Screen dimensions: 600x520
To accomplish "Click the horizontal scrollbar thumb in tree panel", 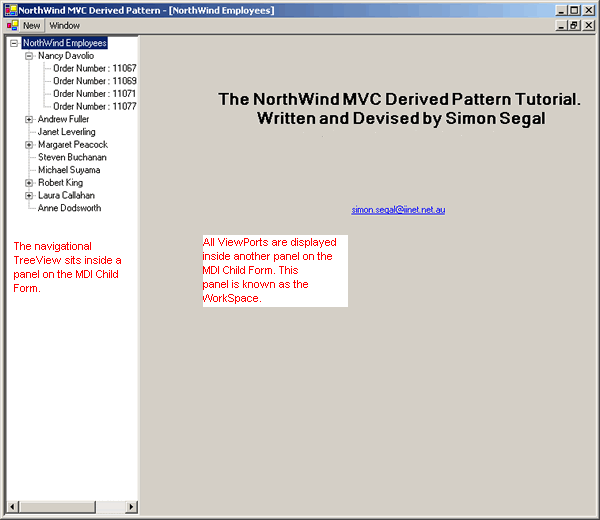I will click(57, 507).
